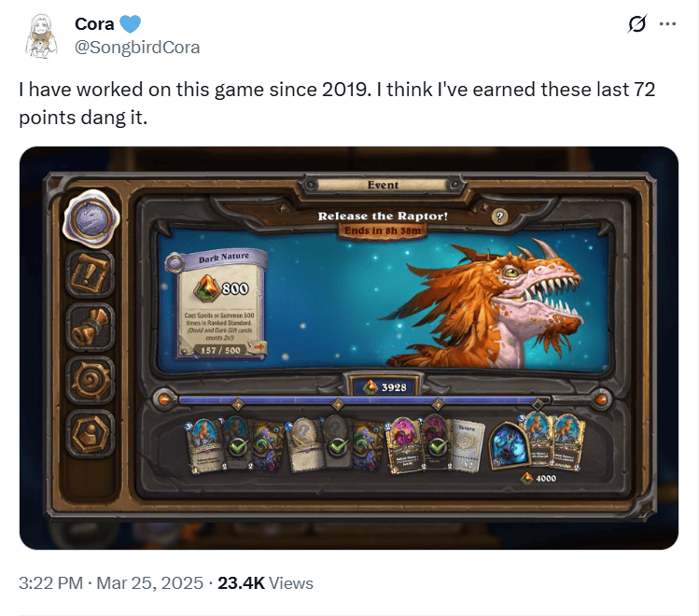Open the @SongbirdCora handle link
The height and width of the screenshot is (616, 699).
(137, 48)
